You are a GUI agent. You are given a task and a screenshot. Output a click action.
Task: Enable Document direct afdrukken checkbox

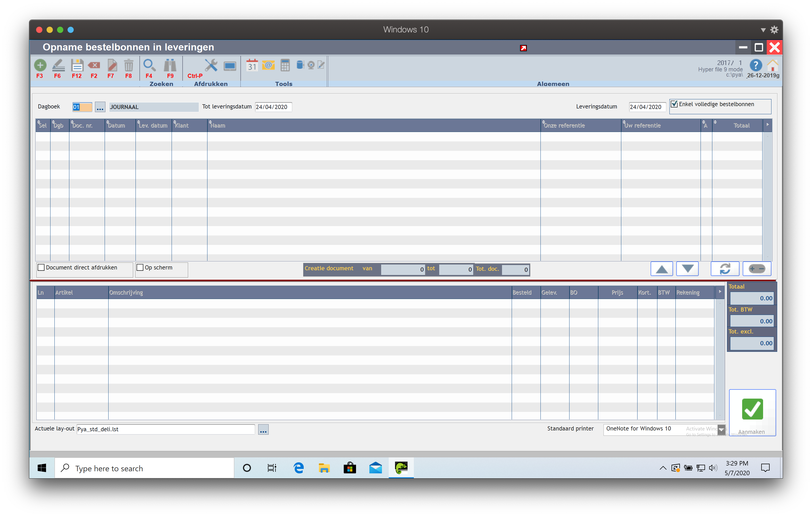pyautogui.click(x=42, y=268)
